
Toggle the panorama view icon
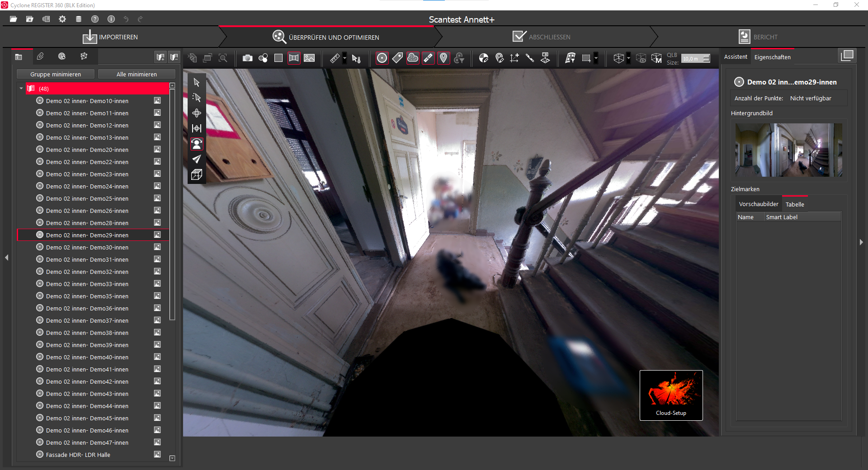coord(294,58)
